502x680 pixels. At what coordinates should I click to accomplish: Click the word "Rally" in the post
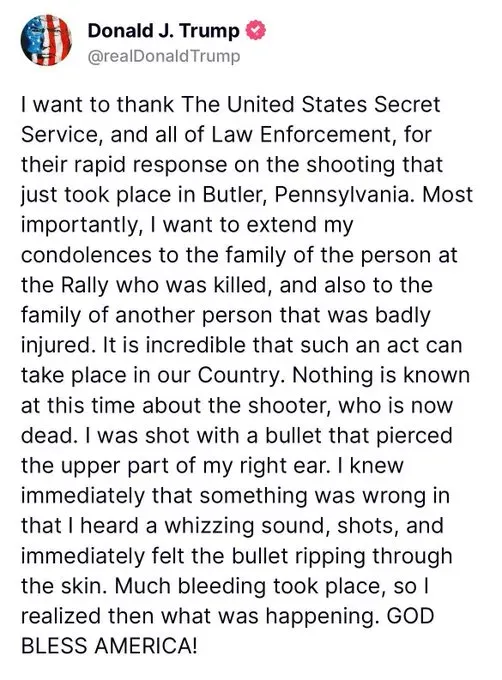(85, 285)
